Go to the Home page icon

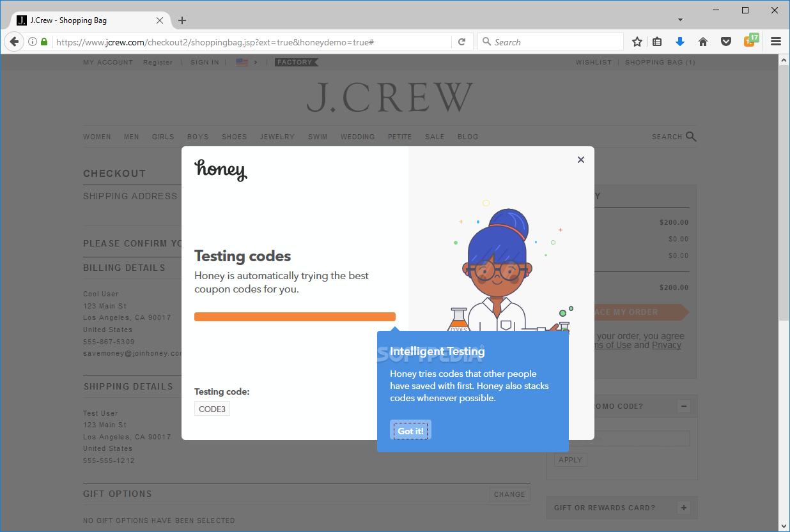703,42
